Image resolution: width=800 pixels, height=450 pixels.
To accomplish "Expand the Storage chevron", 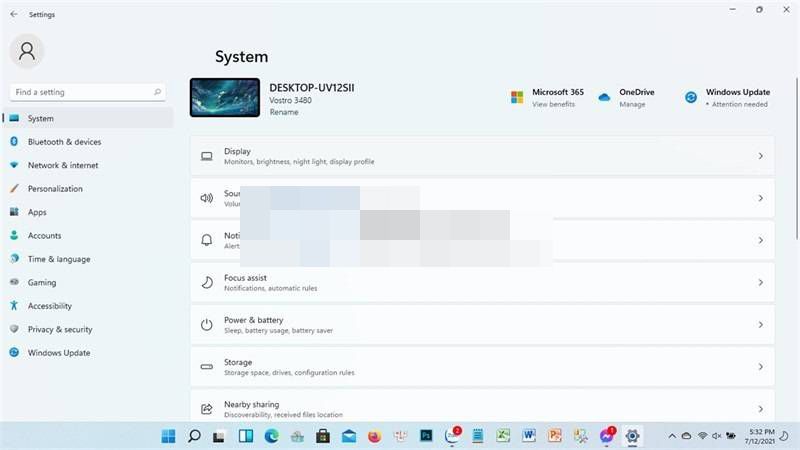I will pyautogui.click(x=760, y=367).
